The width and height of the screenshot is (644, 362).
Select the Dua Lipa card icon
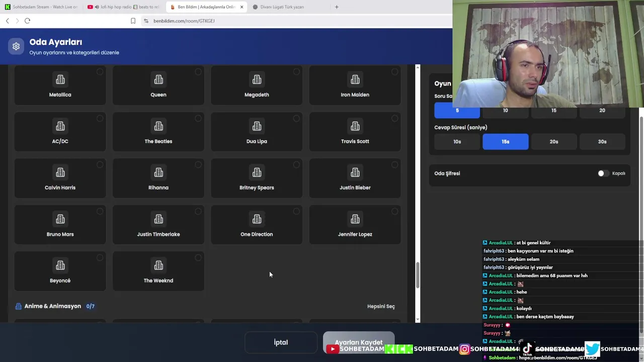257,126
